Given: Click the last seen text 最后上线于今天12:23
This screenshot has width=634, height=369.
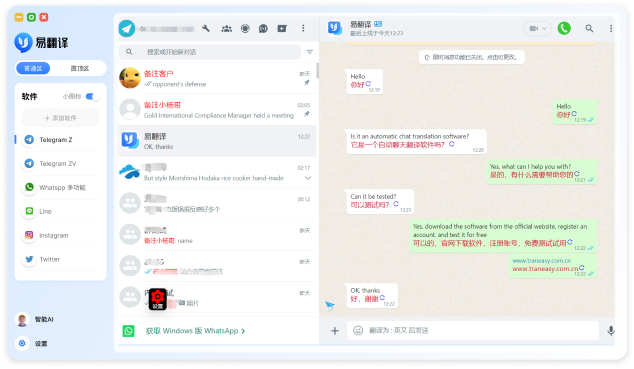Looking at the screenshot, I should pos(376,33).
